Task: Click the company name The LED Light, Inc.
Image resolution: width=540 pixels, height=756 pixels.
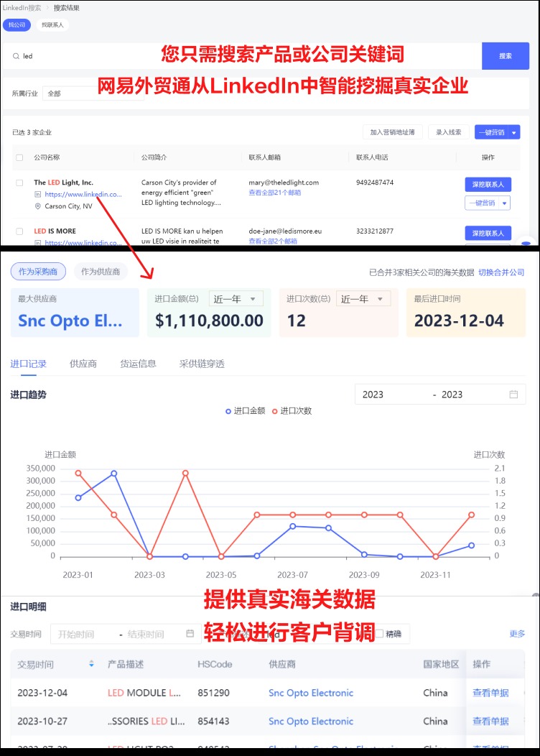Action: (64, 183)
